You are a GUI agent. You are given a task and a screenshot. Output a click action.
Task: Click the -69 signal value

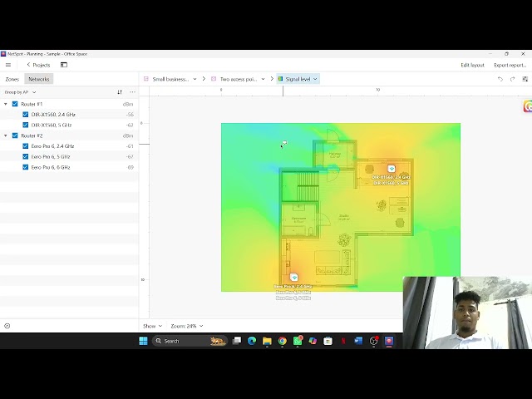tap(131, 167)
